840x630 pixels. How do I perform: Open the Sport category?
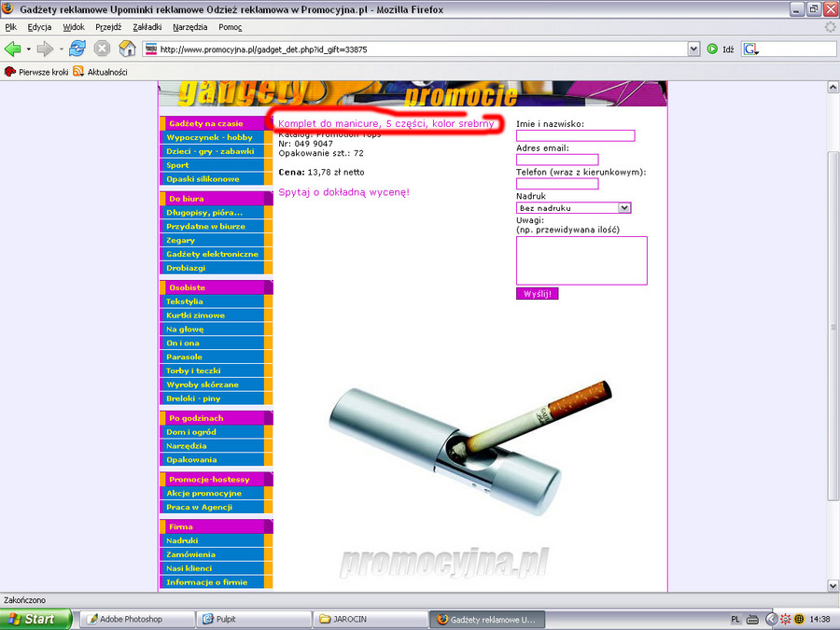click(212, 165)
